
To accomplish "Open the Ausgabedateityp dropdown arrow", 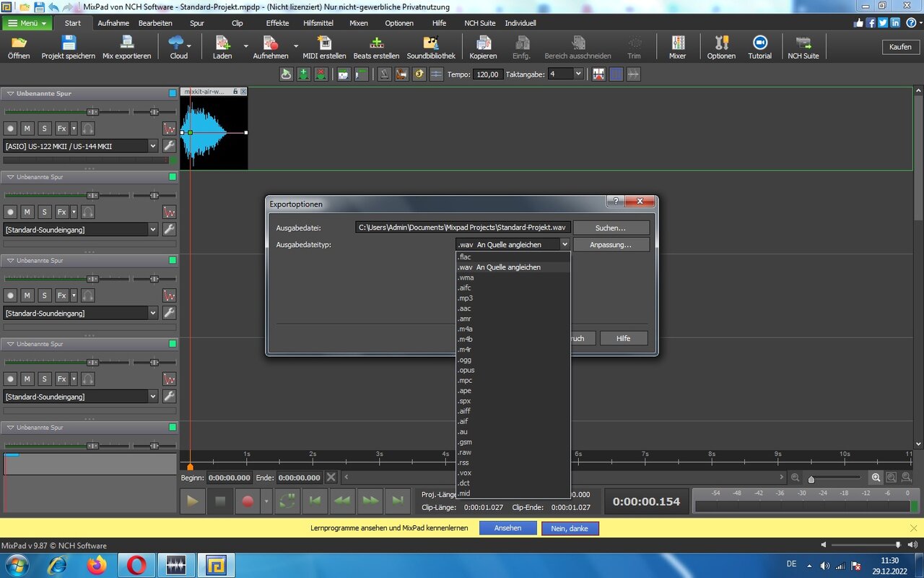I will [x=565, y=245].
